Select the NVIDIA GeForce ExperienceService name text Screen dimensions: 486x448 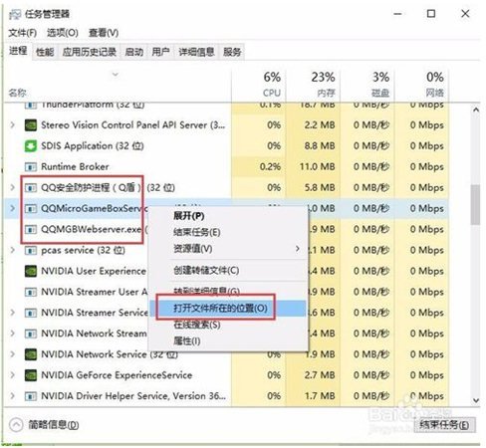(x=117, y=375)
